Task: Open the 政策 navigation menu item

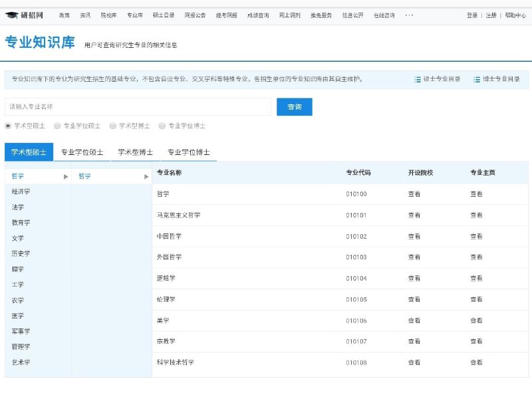Action: 64,15
